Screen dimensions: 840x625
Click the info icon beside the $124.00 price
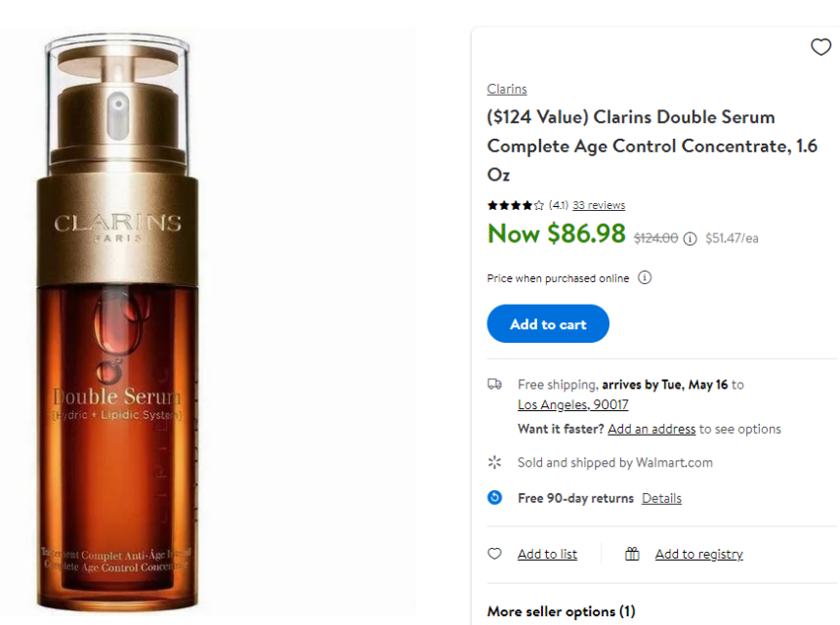[692, 237]
